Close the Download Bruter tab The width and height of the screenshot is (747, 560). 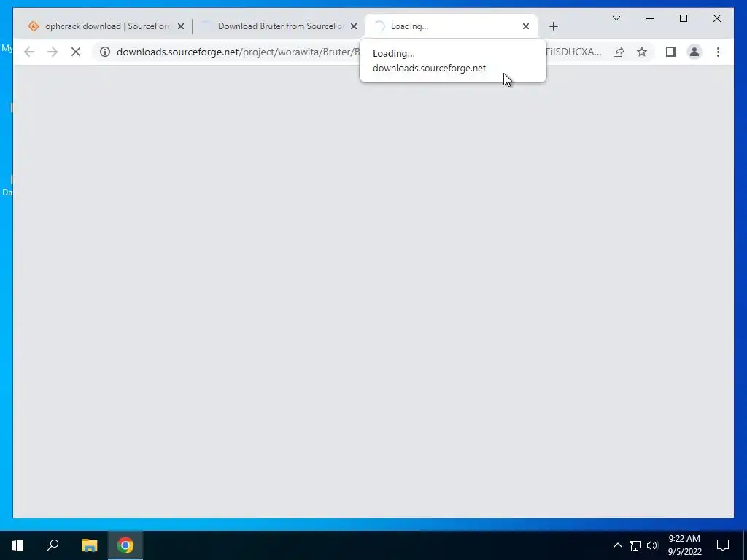354,27
